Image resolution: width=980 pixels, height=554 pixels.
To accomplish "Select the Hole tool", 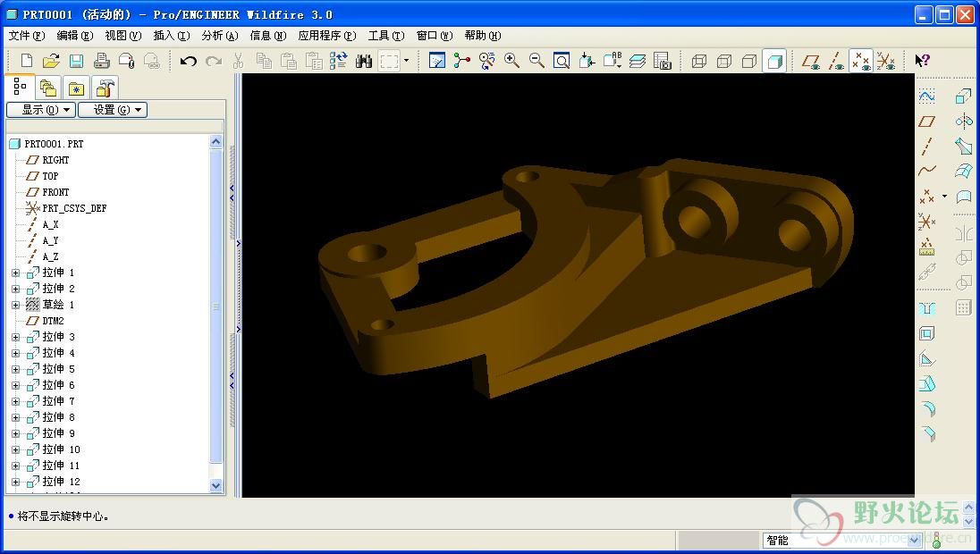I will [x=927, y=308].
